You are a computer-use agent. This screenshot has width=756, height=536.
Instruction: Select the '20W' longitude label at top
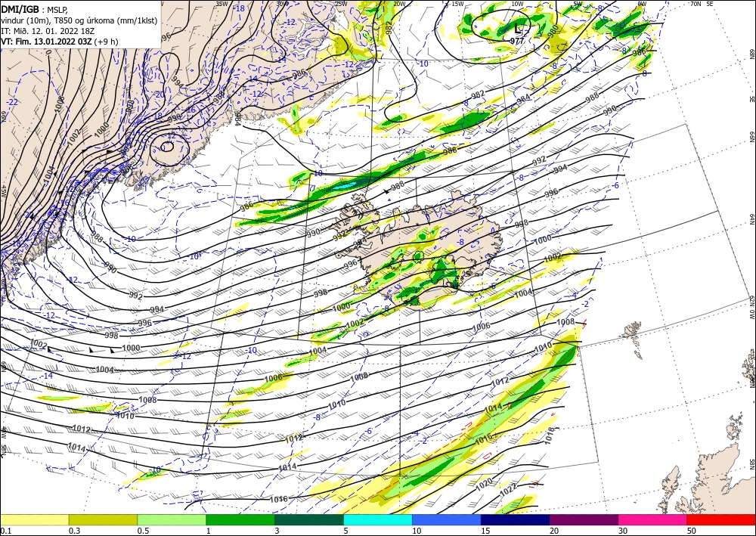point(399,3)
